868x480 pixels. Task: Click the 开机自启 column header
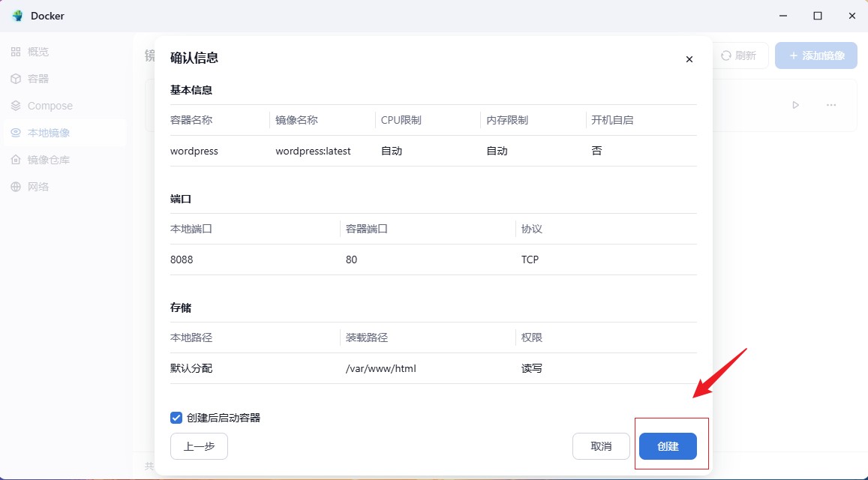click(x=612, y=120)
